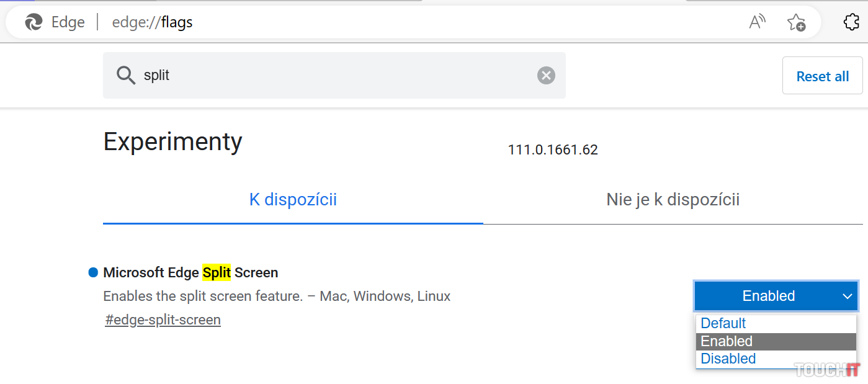This screenshot has height=384, width=868.
Task: Click the Microsoft Edge Split Screen title
Action: click(x=190, y=272)
